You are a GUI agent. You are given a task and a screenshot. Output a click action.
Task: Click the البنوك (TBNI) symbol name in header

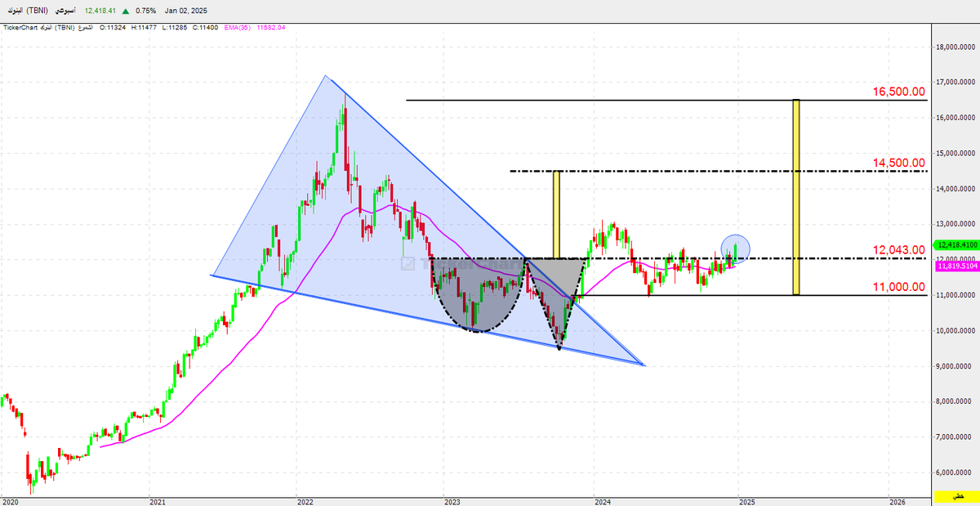[28, 11]
